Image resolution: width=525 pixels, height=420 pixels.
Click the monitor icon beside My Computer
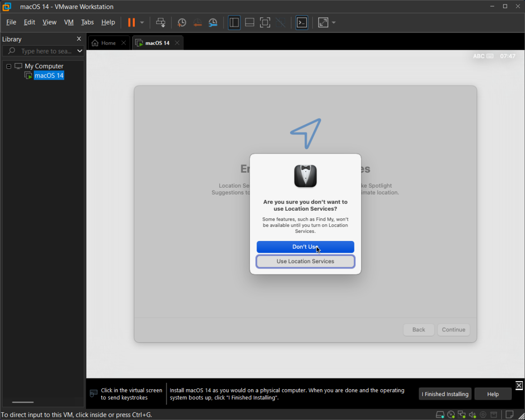click(x=19, y=66)
